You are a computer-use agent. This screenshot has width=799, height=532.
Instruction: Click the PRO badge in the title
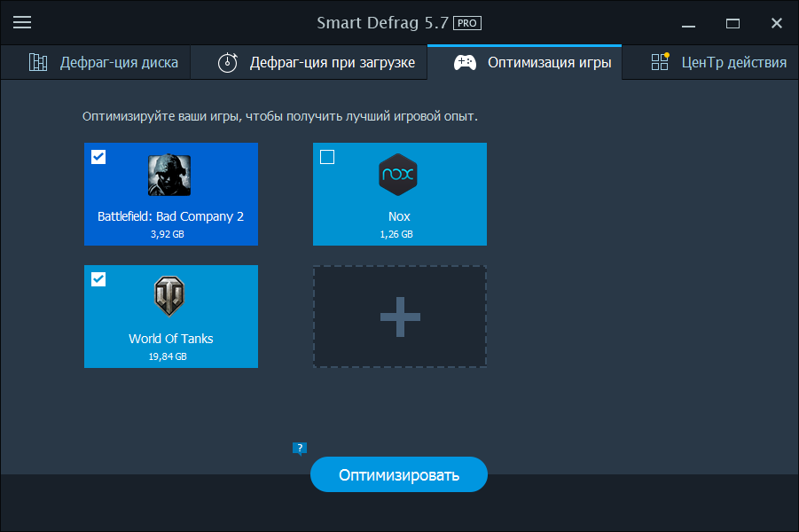point(467,23)
